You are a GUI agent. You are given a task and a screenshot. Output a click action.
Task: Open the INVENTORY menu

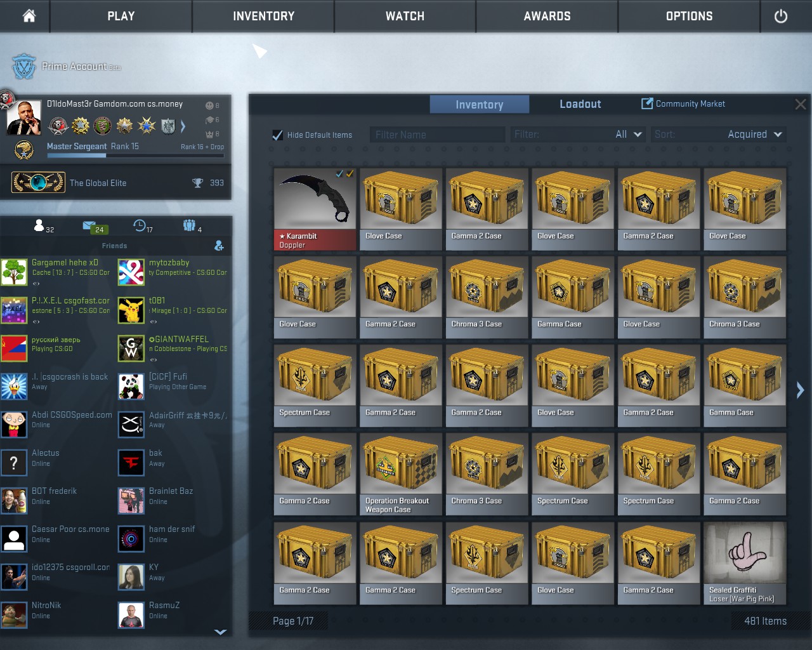tap(264, 16)
